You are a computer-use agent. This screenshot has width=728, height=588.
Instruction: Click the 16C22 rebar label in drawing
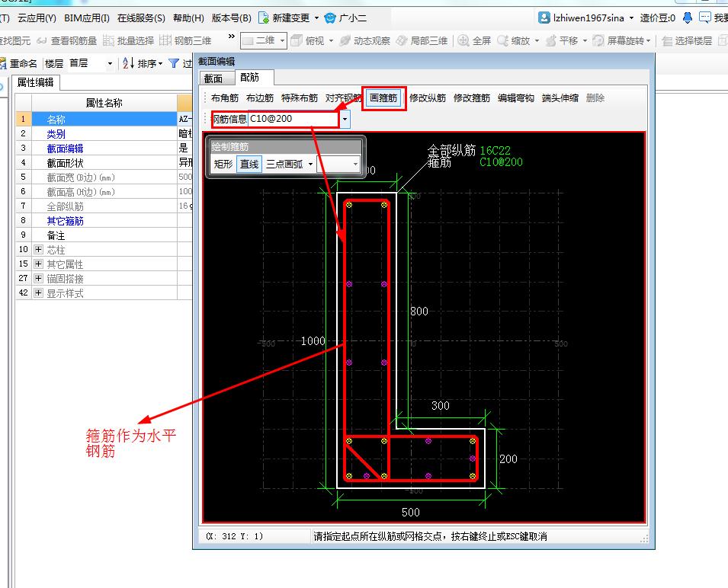[x=495, y=150]
